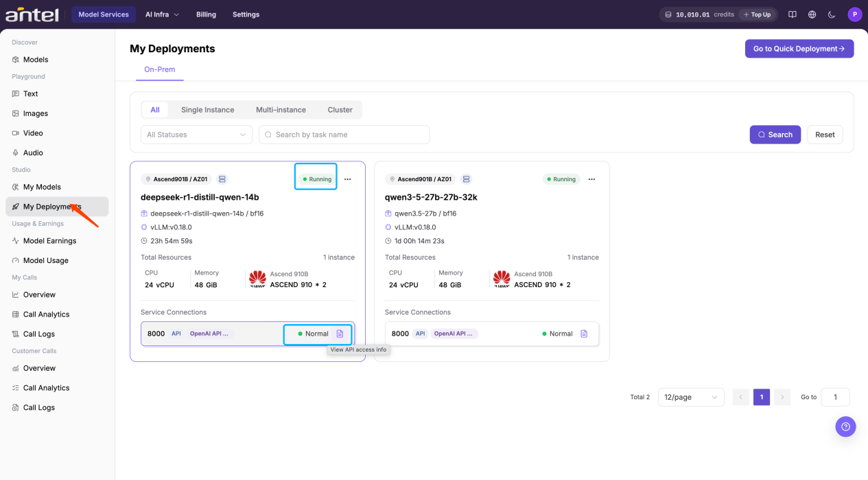Select the On-Prem tab

coord(159,69)
